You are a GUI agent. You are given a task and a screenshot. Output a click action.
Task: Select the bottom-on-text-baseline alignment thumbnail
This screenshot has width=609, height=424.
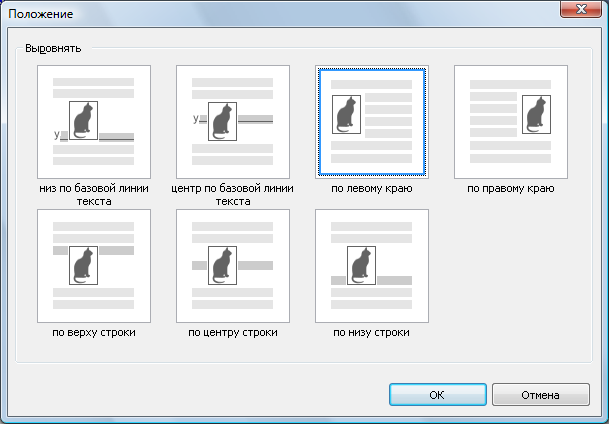[x=93, y=122]
